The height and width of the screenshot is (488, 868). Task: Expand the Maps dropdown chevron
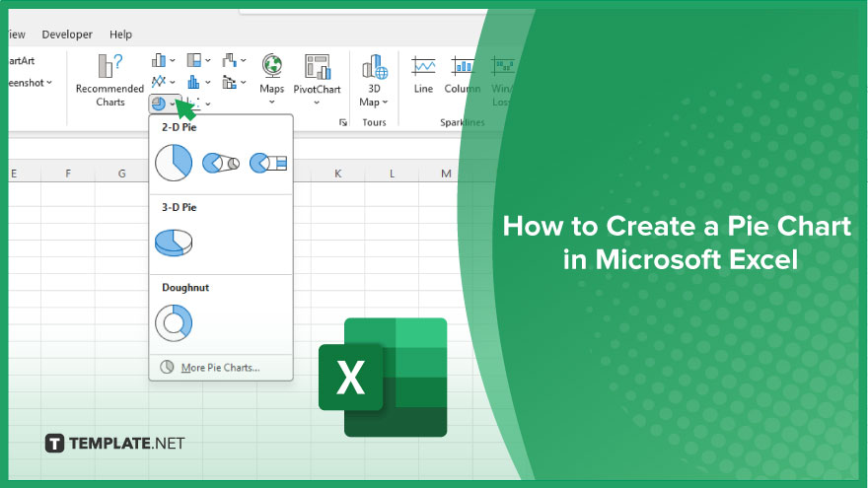pos(272,103)
